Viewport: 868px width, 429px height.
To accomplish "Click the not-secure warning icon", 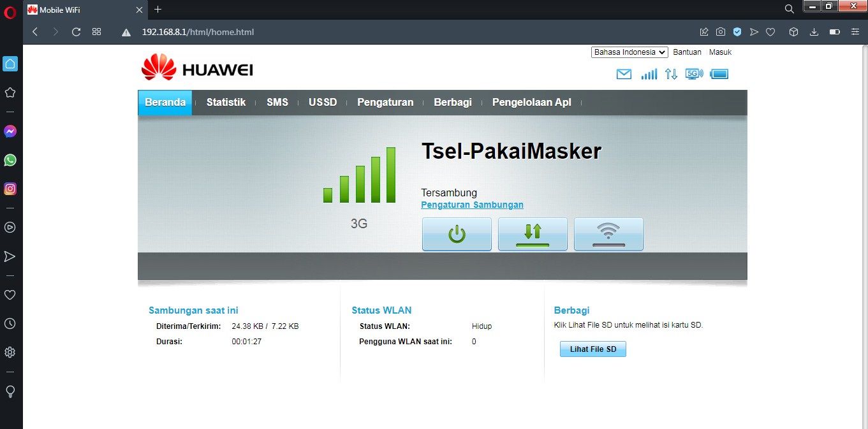I will [x=126, y=32].
